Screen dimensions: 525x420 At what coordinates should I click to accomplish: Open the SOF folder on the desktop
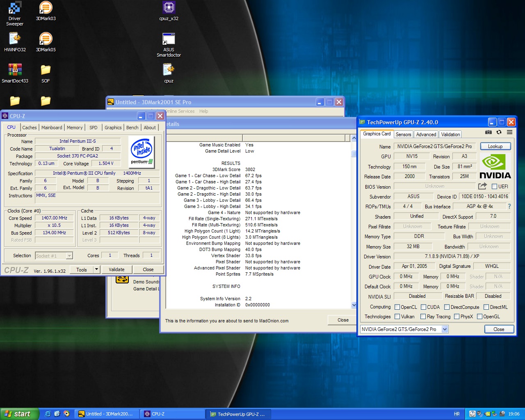[46, 74]
